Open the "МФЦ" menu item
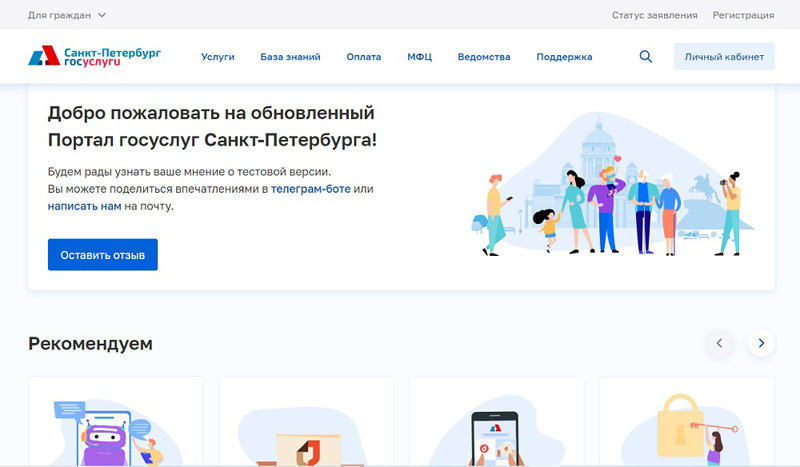 point(419,57)
